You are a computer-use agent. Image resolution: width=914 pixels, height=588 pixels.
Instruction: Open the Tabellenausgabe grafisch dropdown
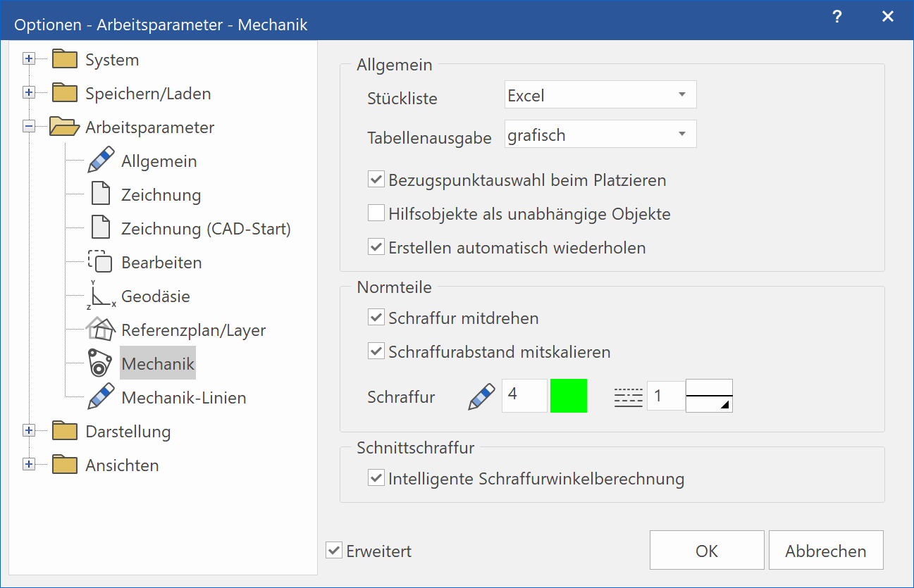(x=600, y=135)
